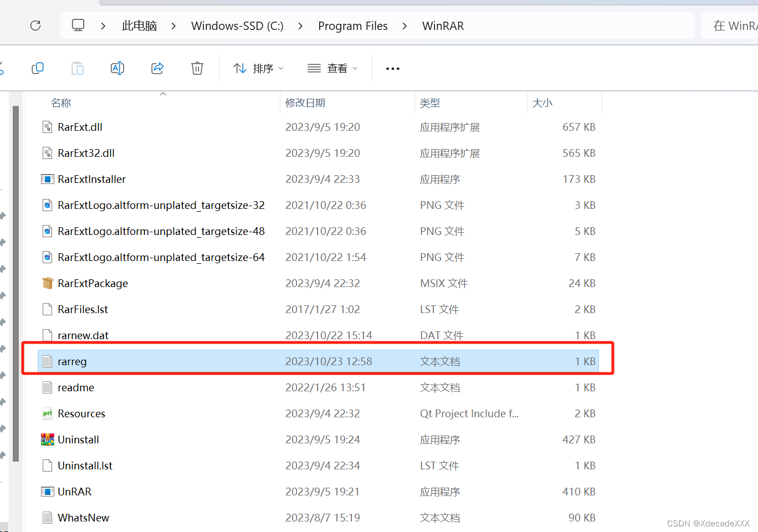Click the rarnew.dat file icon
This screenshot has width=758, height=532.
click(x=48, y=335)
